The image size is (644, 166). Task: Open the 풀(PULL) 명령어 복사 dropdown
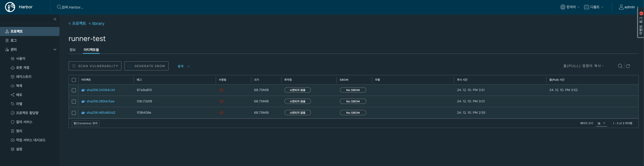[x=584, y=66]
